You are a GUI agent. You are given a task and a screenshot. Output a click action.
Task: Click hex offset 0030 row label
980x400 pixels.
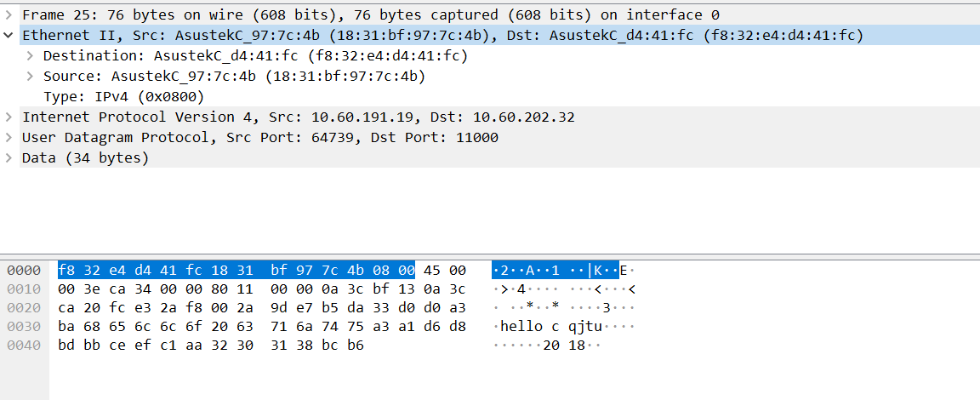point(25,326)
